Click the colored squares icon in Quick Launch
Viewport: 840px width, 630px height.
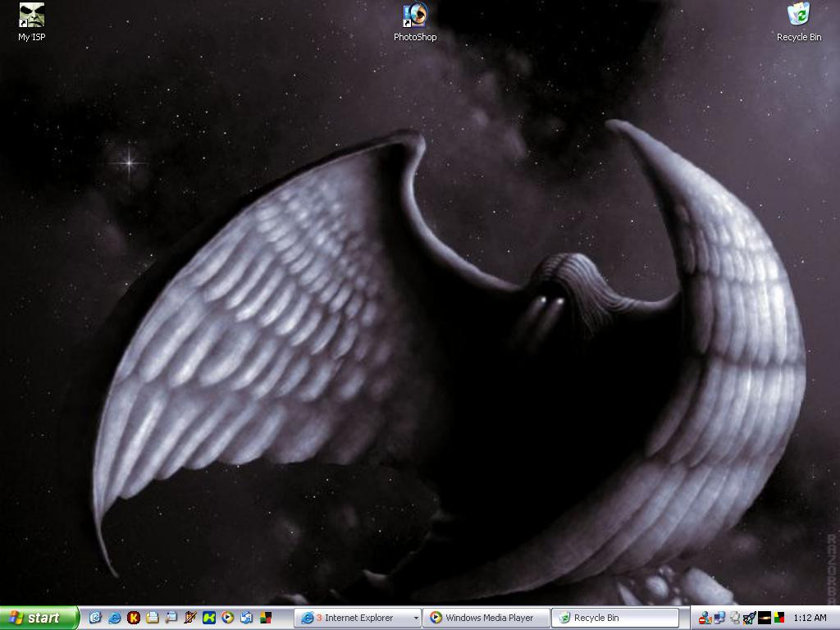click(x=265, y=618)
